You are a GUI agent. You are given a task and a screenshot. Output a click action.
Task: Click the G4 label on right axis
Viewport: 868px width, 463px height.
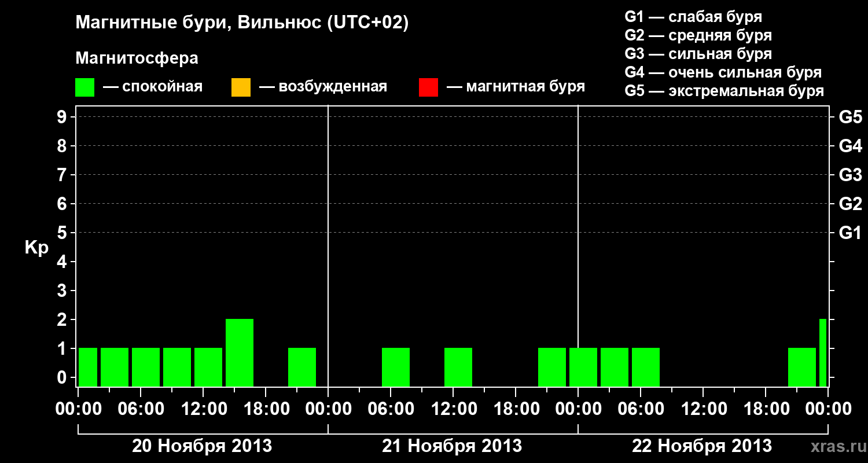tap(850, 146)
